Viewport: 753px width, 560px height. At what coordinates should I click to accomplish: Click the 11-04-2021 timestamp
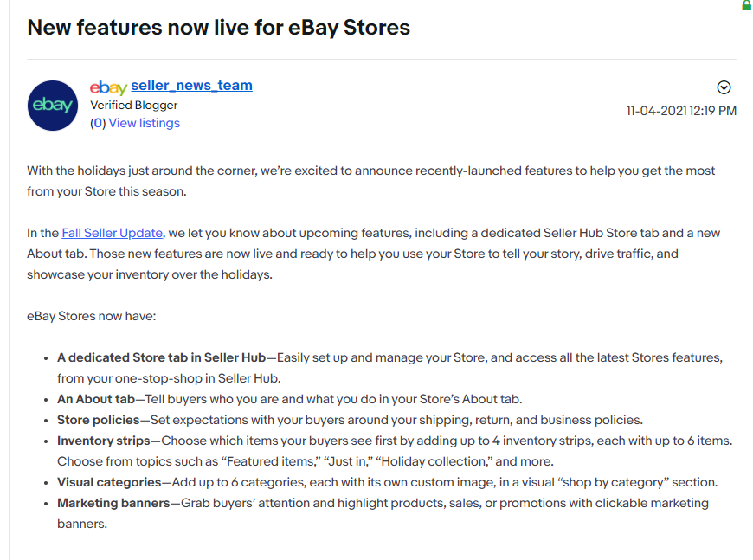[681, 111]
